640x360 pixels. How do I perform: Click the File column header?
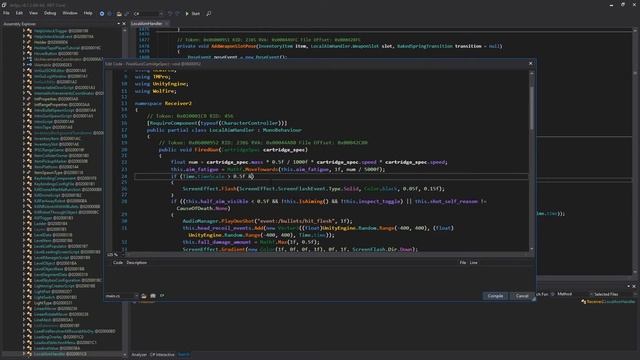tap(462, 262)
